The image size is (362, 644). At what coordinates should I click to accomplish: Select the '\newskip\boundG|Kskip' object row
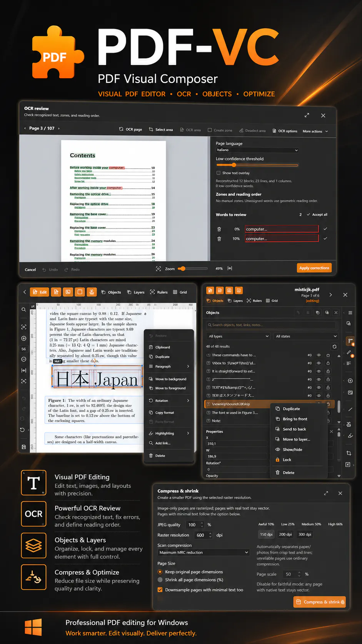[269, 404]
